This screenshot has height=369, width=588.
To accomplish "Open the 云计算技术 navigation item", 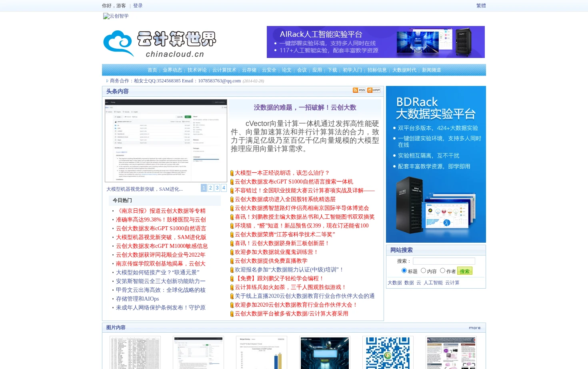I will click(224, 70).
